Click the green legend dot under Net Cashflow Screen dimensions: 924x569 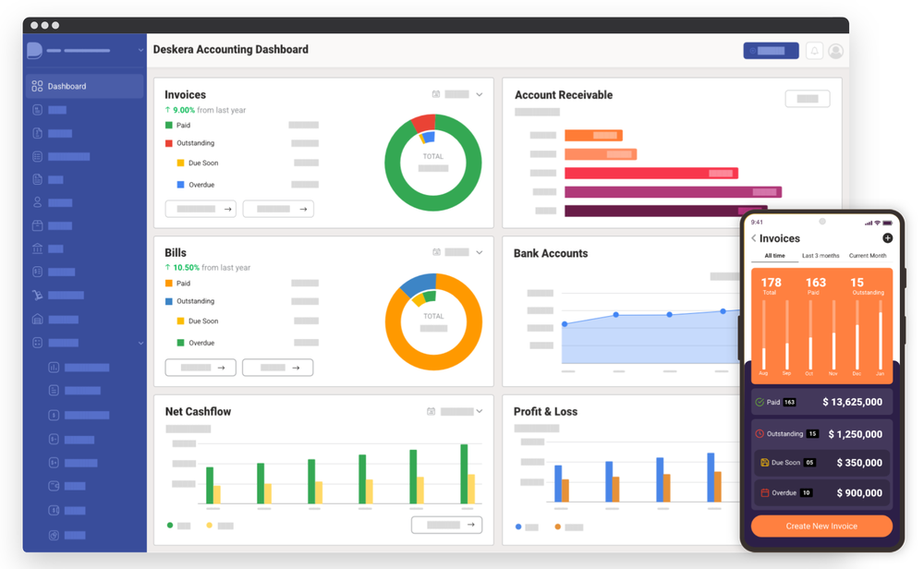tap(170, 525)
